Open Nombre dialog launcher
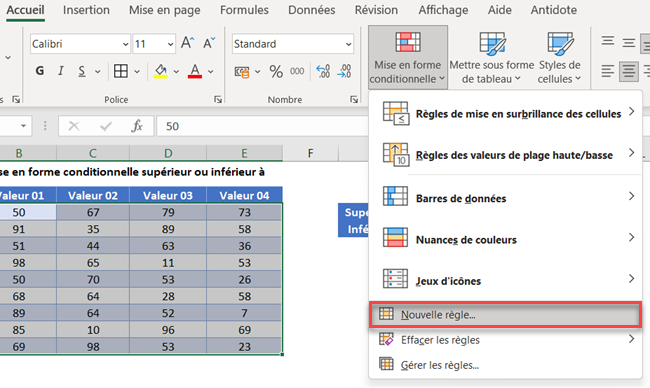This screenshot has width=650, height=388. [x=354, y=99]
